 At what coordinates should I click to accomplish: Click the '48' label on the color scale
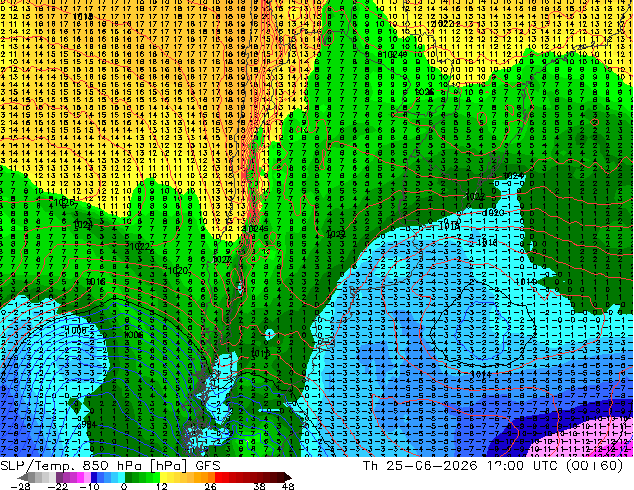coord(288,486)
